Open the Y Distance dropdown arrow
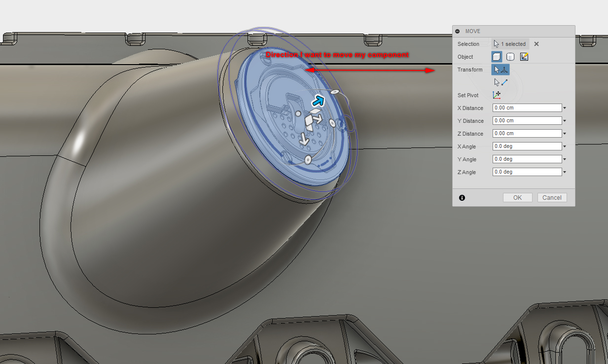This screenshot has height=364, width=608. tap(565, 121)
